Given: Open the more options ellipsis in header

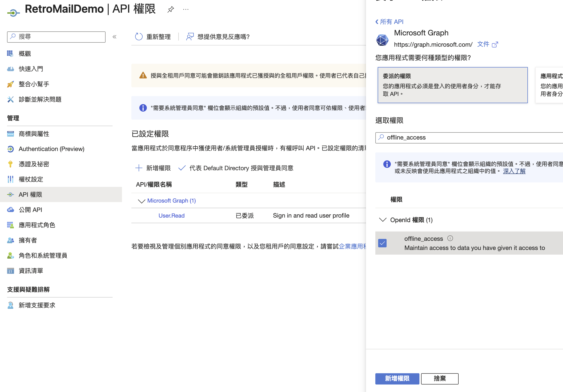Looking at the screenshot, I should pyautogui.click(x=186, y=10).
